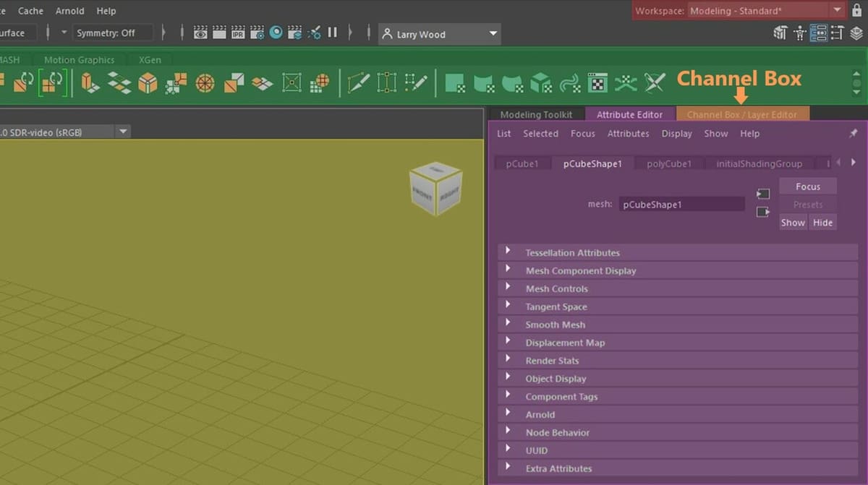Open the Attribute Editor Display menu
868x485 pixels.
coord(676,134)
